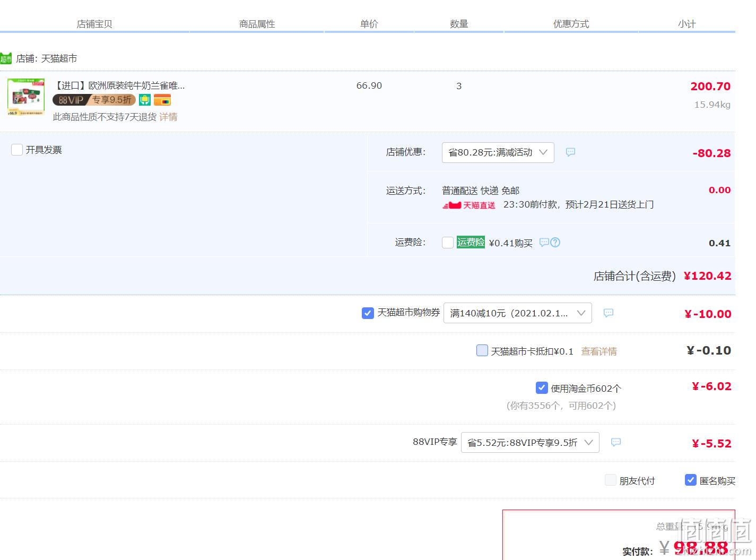
Task: Click the 88VIP 9.5折 badge
Action: pos(94,100)
